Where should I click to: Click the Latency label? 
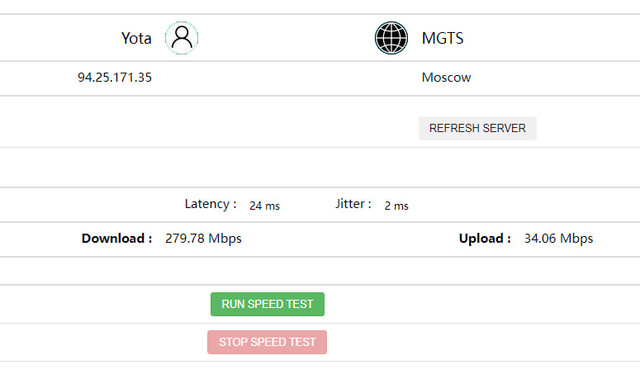(x=210, y=204)
